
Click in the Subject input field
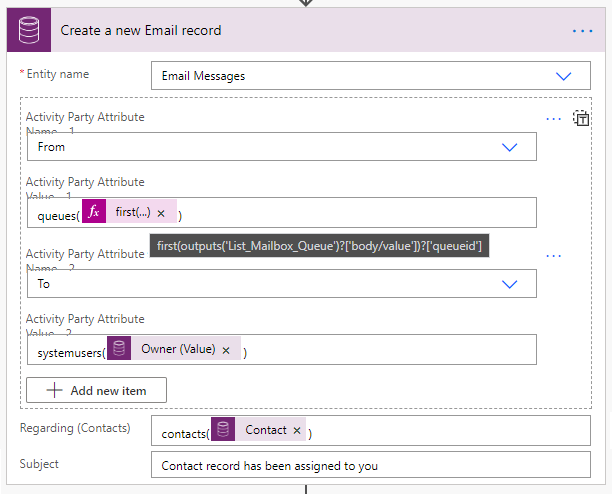click(x=371, y=465)
